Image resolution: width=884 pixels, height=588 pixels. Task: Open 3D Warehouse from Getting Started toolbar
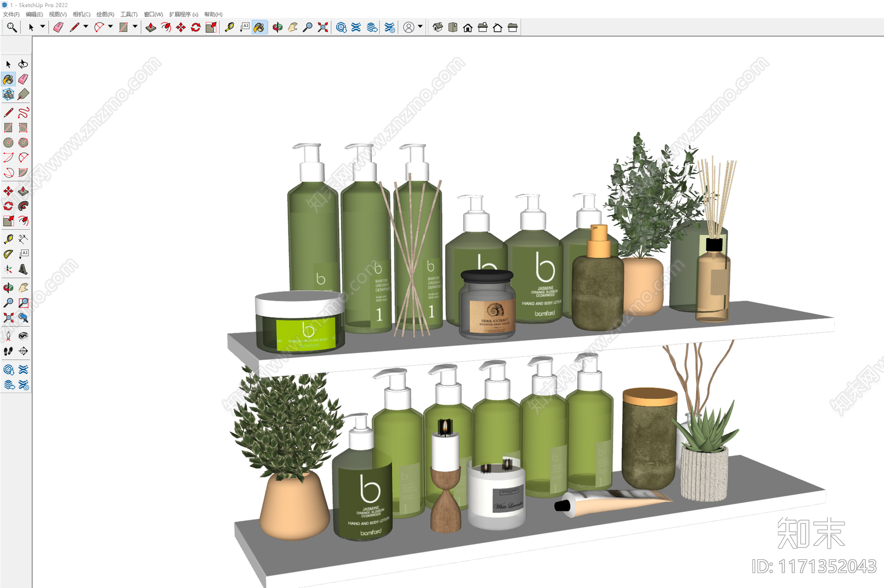[341, 27]
